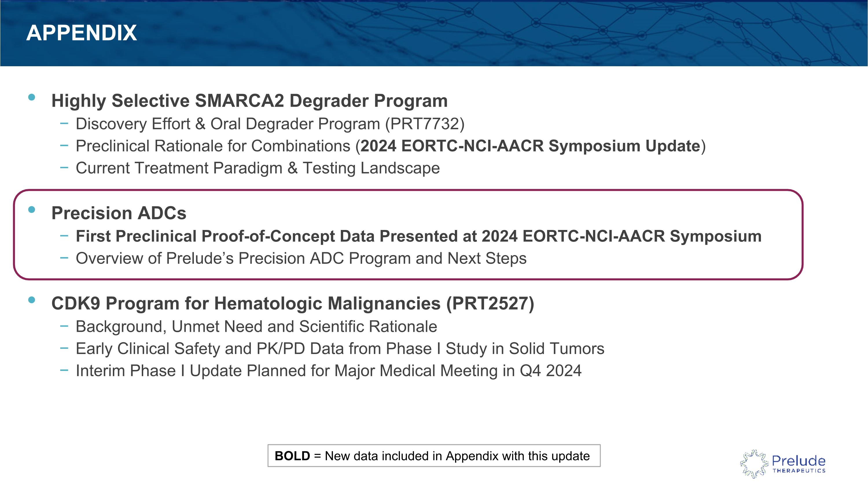Click the dash before Interim Phase I Update
This screenshot has width=868, height=488.
point(64,370)
